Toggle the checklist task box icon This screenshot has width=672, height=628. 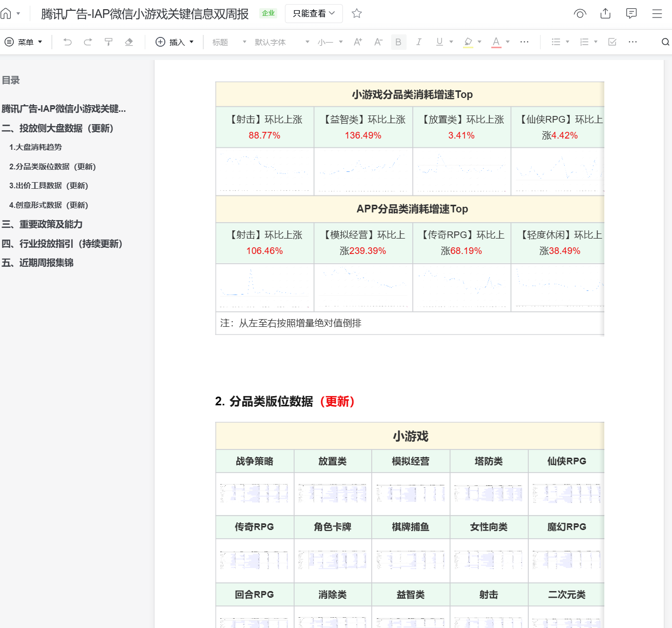pyautogui.click(x=612, y=42)
